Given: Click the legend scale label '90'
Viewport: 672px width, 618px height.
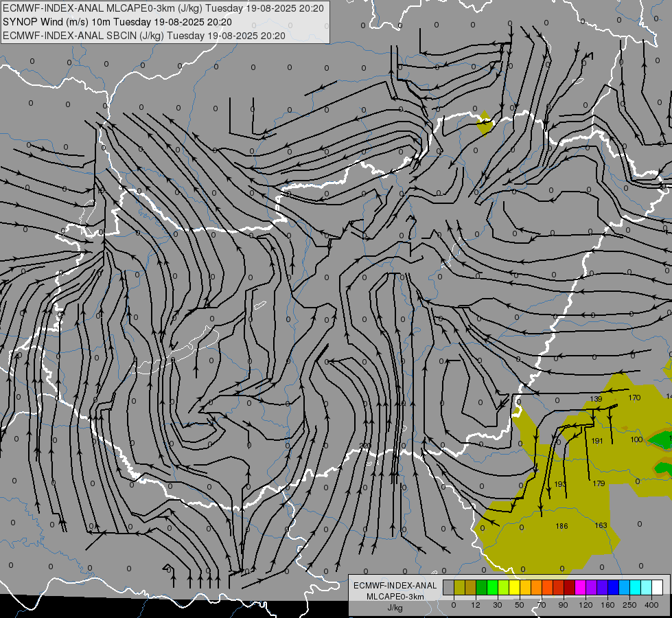Looking at the screenshot, I should click(x=563, y=605).
